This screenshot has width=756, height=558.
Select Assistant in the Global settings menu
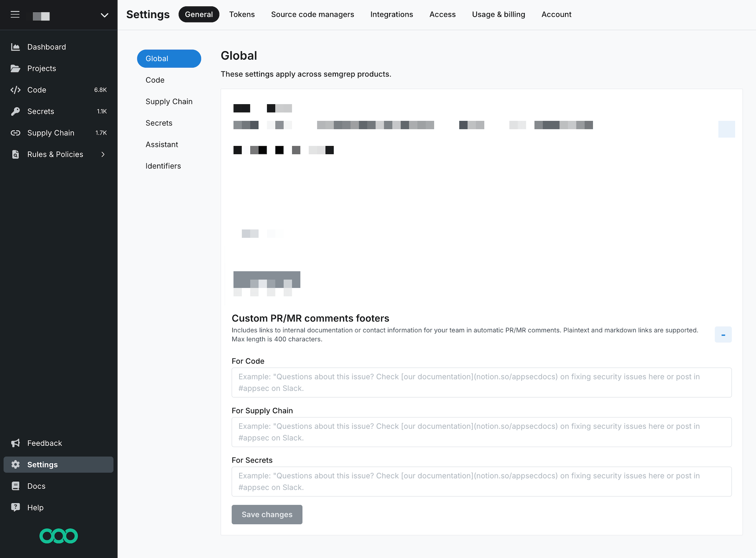[x=162, y=144]
